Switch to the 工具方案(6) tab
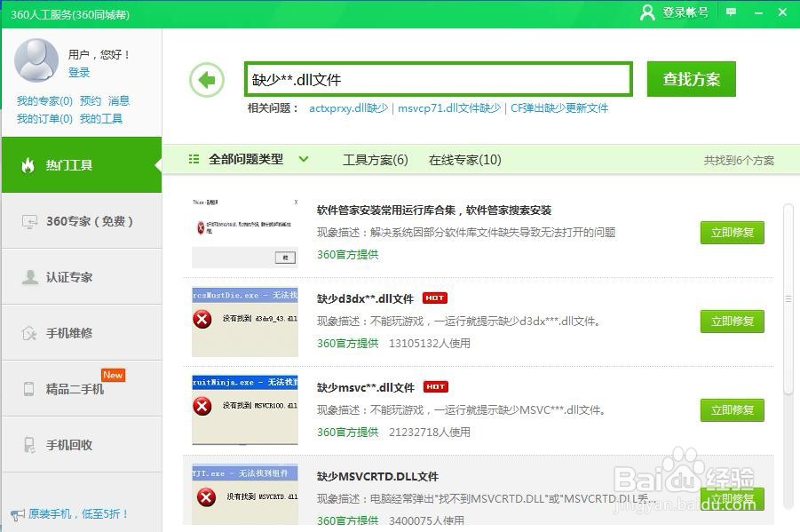 376,160
